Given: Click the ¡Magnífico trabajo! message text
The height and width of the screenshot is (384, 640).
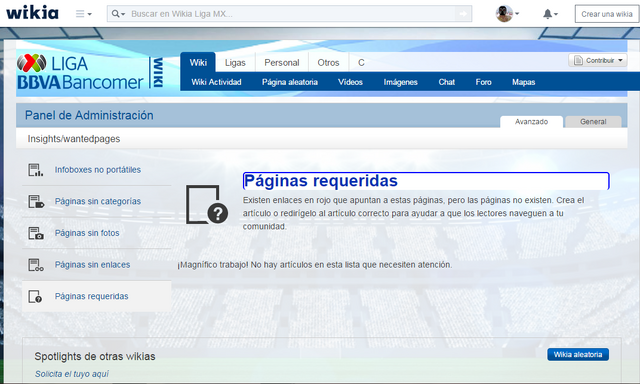Looking at the screenshot, I should 314,265.
